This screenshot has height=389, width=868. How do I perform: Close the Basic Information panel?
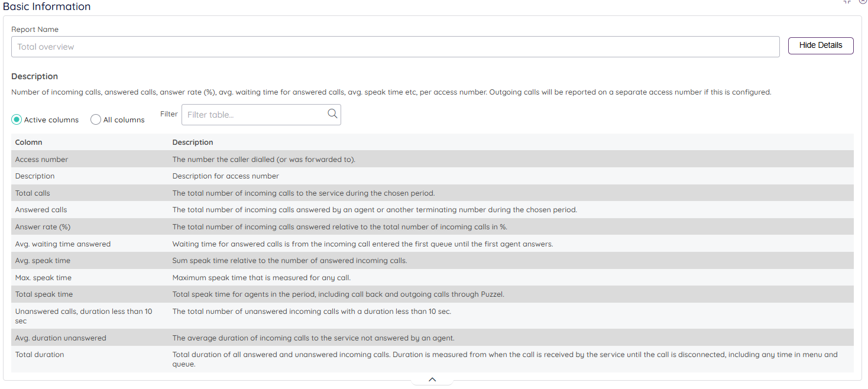(x=863, y=2)
